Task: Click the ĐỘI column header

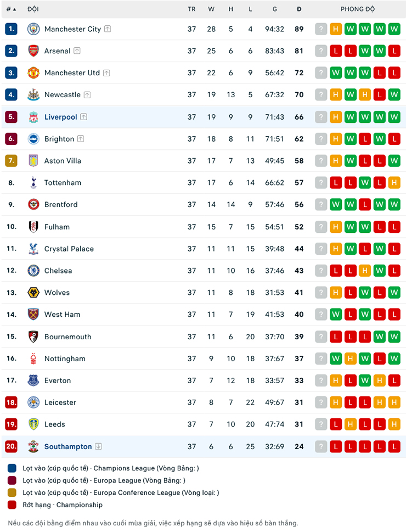Action: 33,9
